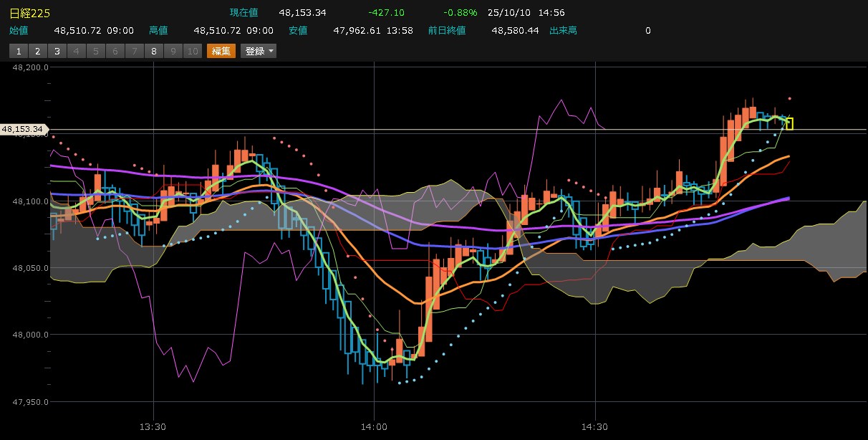Click the greyed-out preset 10 button
Screen dimensions: 868x440
(x=192, y=51)
